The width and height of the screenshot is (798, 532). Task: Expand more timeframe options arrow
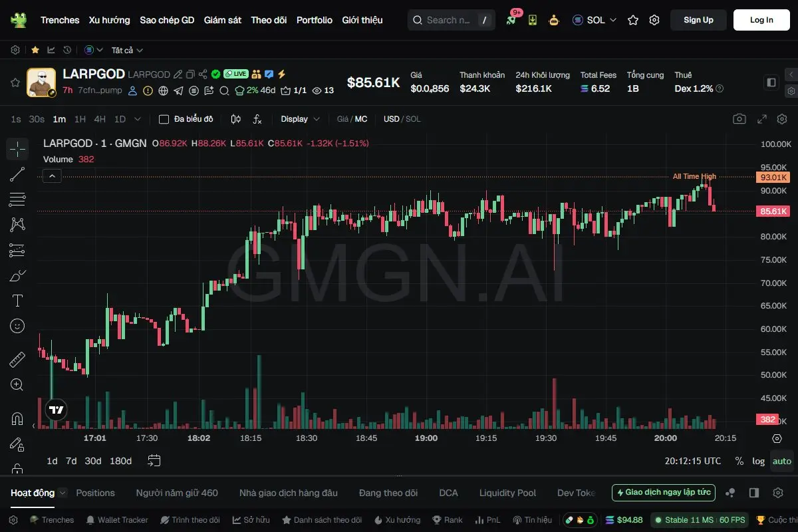(x=138, y=119)
